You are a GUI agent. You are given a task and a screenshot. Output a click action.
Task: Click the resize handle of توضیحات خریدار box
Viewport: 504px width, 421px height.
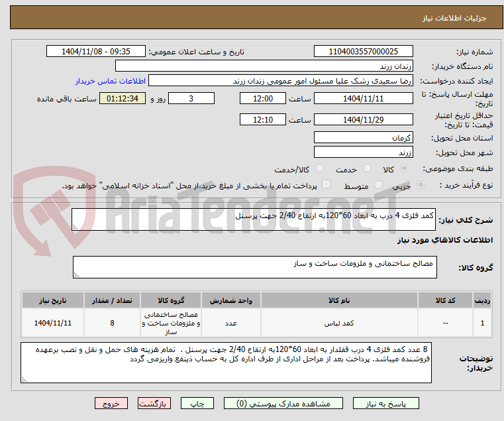(24, 380)
